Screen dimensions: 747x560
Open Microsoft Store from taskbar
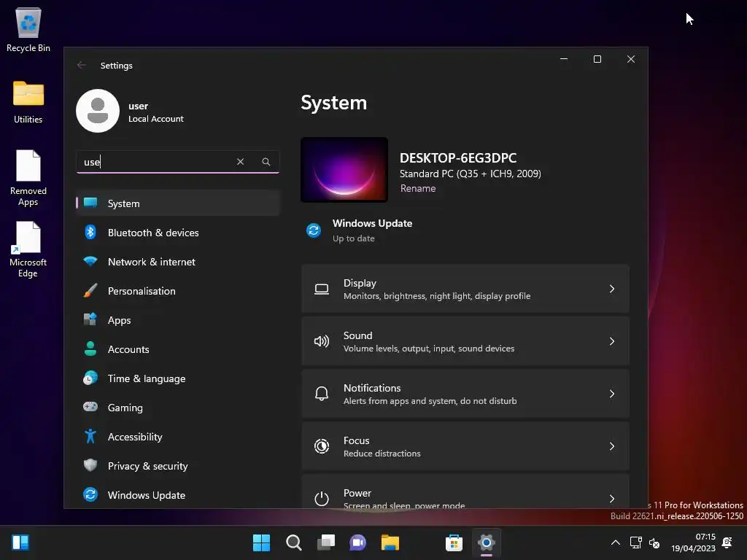point(454,542)
